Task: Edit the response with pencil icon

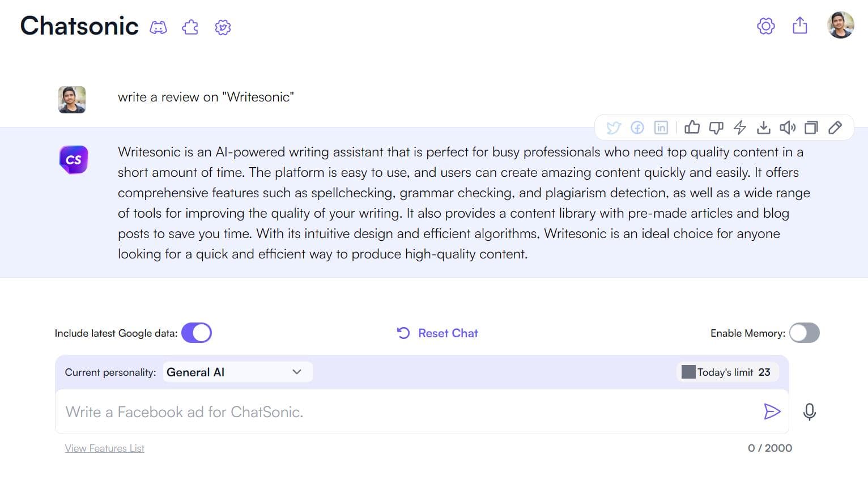Action: pos(835,128)
